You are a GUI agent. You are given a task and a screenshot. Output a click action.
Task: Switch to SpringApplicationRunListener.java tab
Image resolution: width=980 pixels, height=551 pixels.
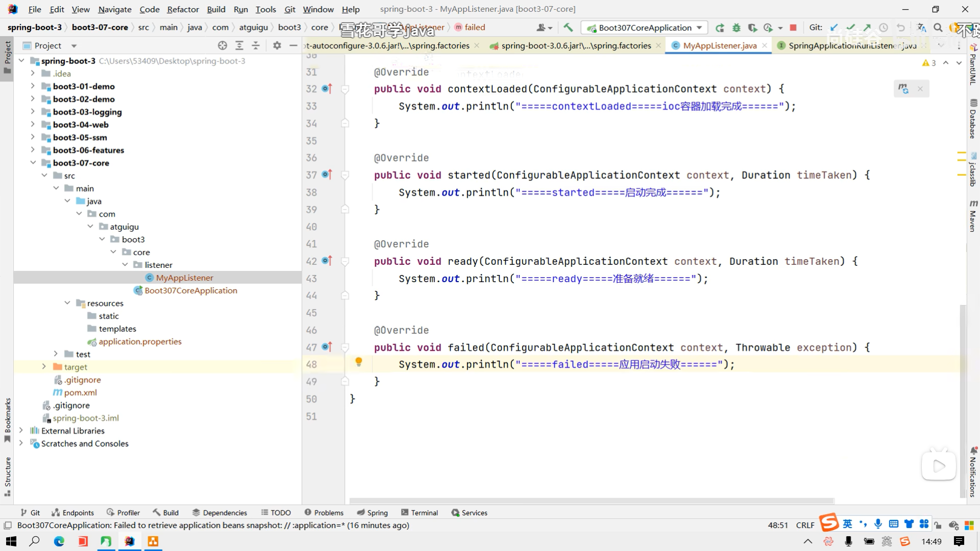(850, 45)
